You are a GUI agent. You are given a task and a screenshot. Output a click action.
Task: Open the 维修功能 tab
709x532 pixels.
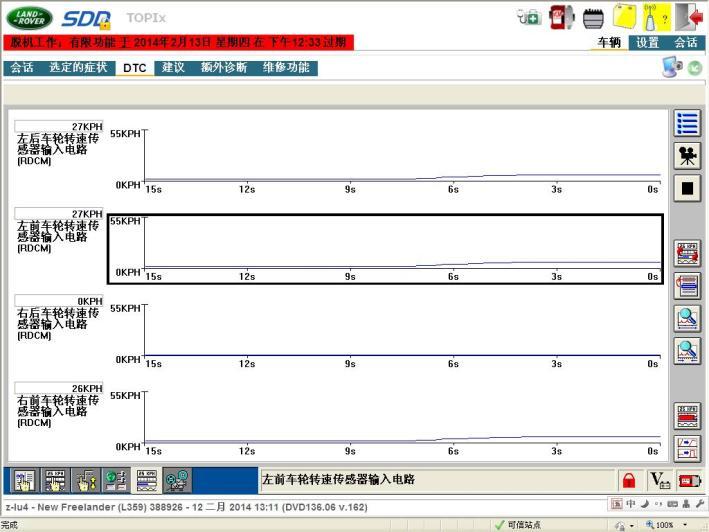click(x=286, y=68)
